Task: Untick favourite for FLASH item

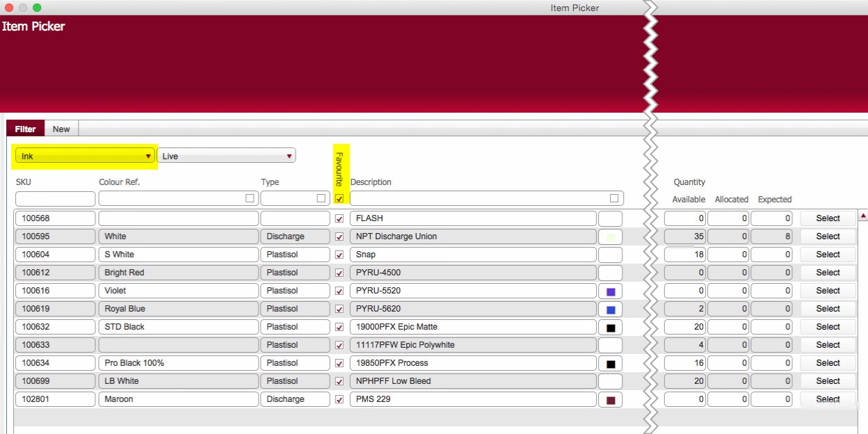Action: pyautogui.click(x=339, y=218)
